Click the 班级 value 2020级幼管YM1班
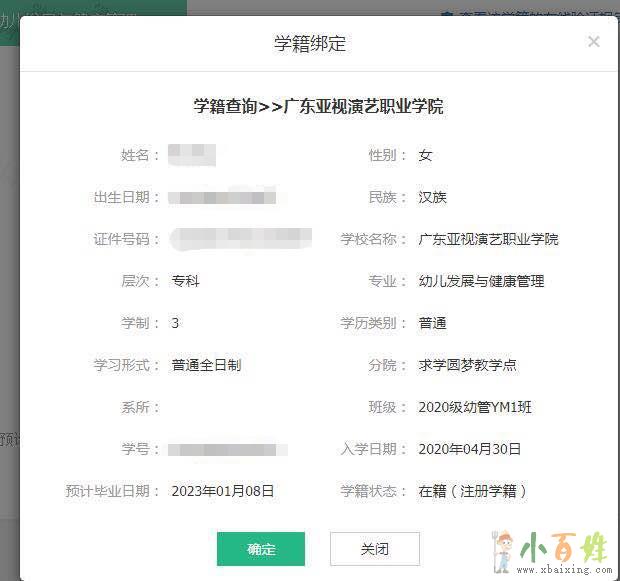Screen dimensions: 620x581 tap(476, 407)
